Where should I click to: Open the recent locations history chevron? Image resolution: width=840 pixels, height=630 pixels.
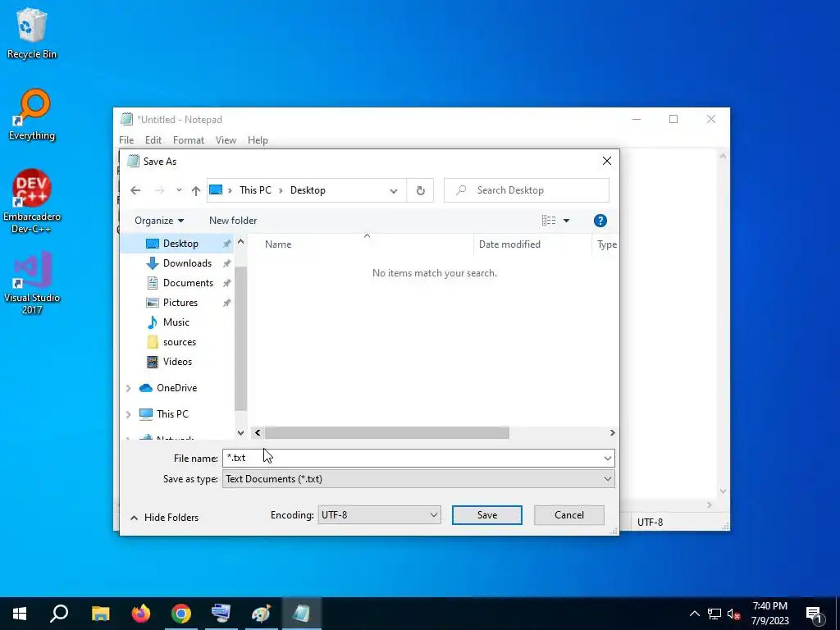[x=179, y=190]
